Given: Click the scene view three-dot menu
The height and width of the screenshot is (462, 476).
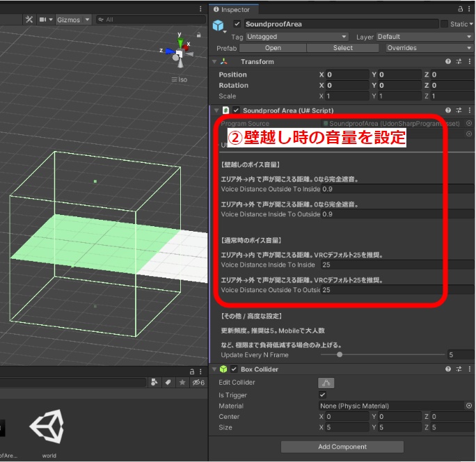Looking at the screenshot, I should point(200,9).
